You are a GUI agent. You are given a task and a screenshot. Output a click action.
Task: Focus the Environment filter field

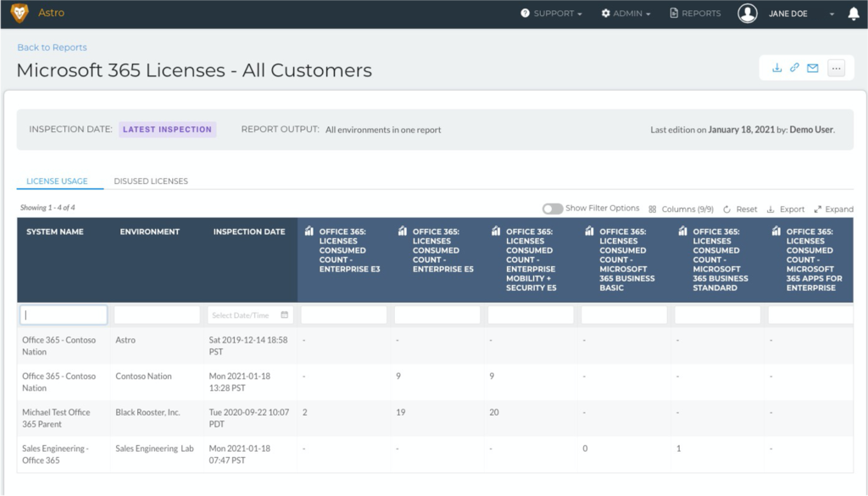(x=157, y=315)
